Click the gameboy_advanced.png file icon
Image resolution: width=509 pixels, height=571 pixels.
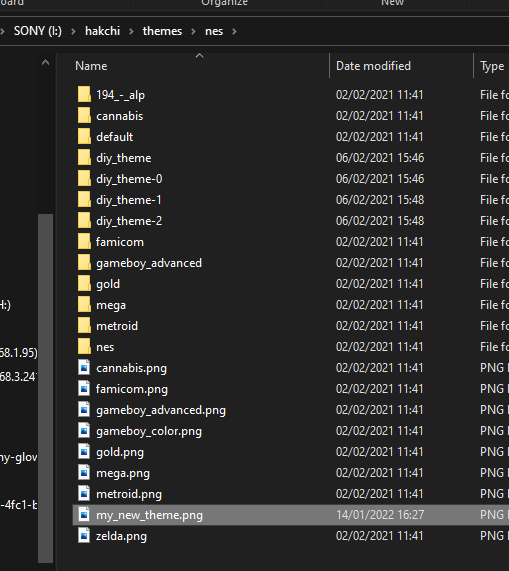click(x=84, y=410)
